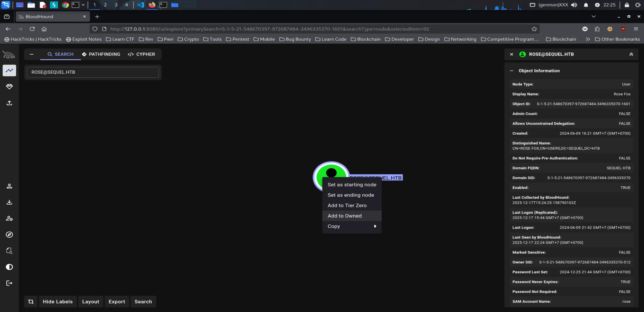Open the My Profile person icon
Viewport: 644px width, 312px height.
pyautogui.click(x=9, y=186)
